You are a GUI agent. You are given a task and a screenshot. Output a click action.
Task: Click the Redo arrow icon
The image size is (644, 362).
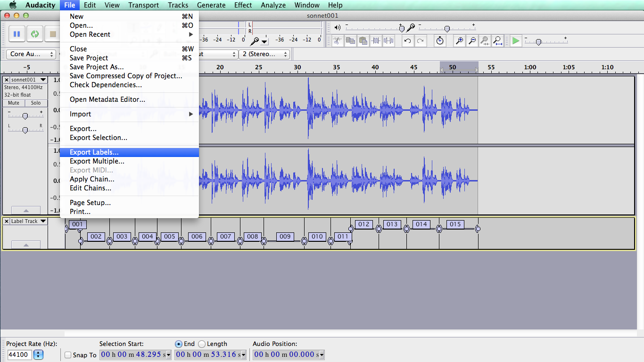click(x=421, y=41)
